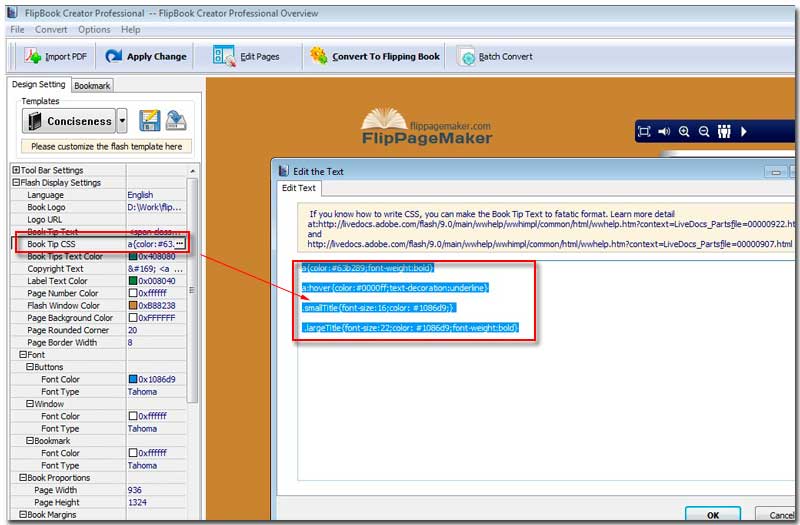Select the Edit Text tab in the dialog

click(299, 188)
